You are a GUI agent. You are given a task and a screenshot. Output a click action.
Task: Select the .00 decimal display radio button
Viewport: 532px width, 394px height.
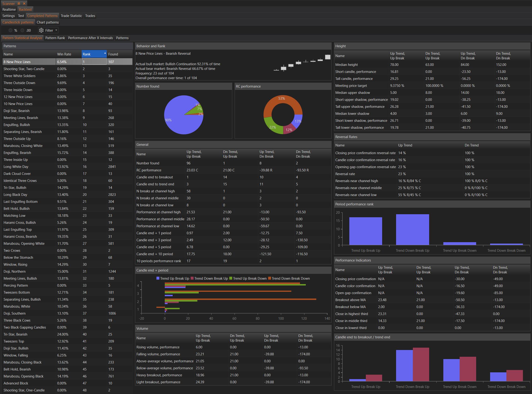pyautogui.click(x=22, y=30)
